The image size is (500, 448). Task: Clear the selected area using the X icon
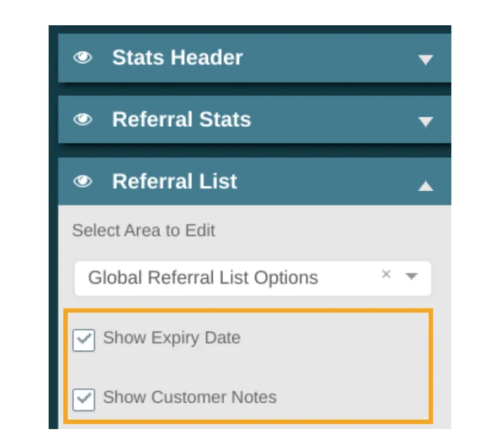click(x=386, y=274)
